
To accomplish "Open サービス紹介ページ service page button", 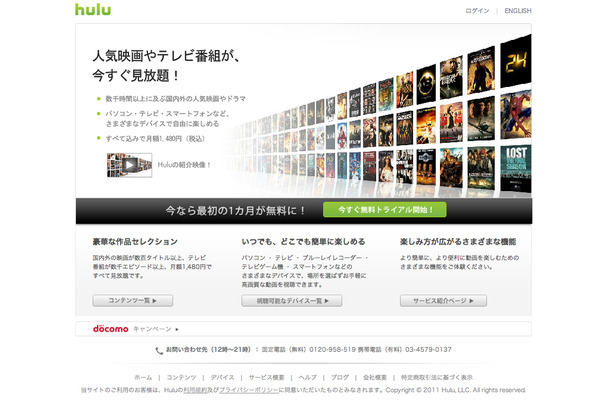I will (443, 301).
